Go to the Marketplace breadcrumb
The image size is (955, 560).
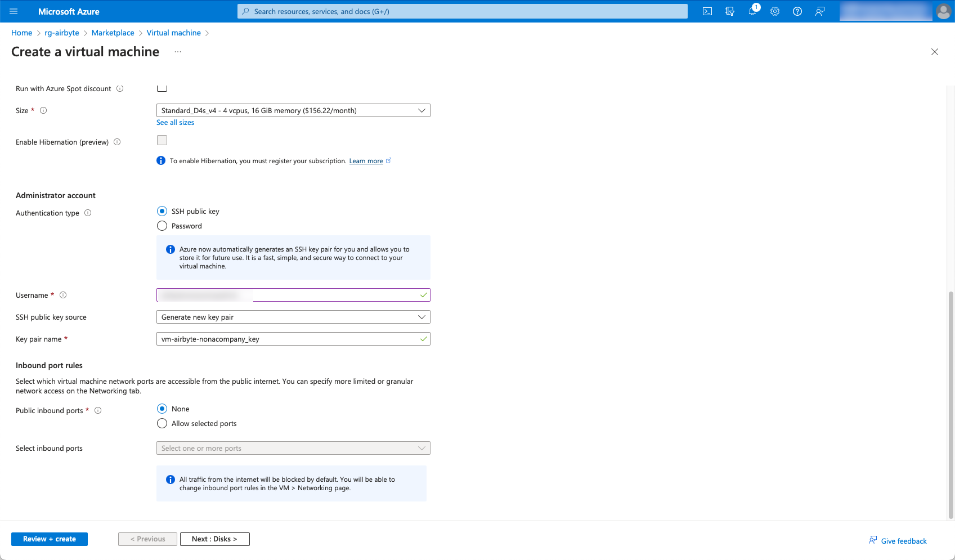click(113, 33)
